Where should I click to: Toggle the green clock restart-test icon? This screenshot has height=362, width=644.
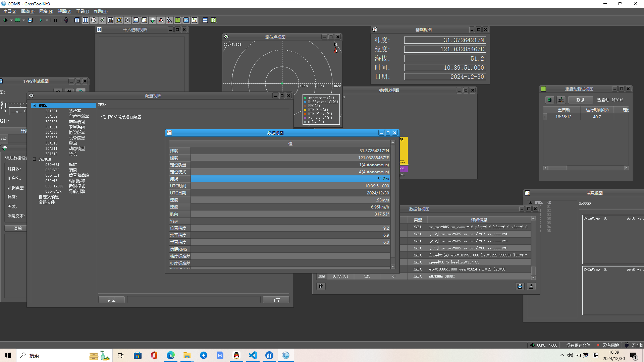pyautogui.click(x=178, y=20)
